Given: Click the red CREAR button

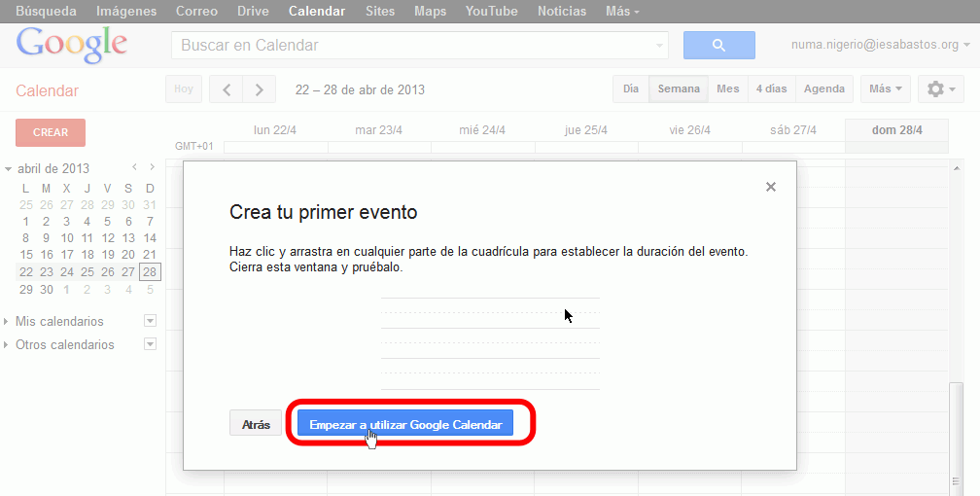Looking at the screenshot, I should (x=51, y=132).
